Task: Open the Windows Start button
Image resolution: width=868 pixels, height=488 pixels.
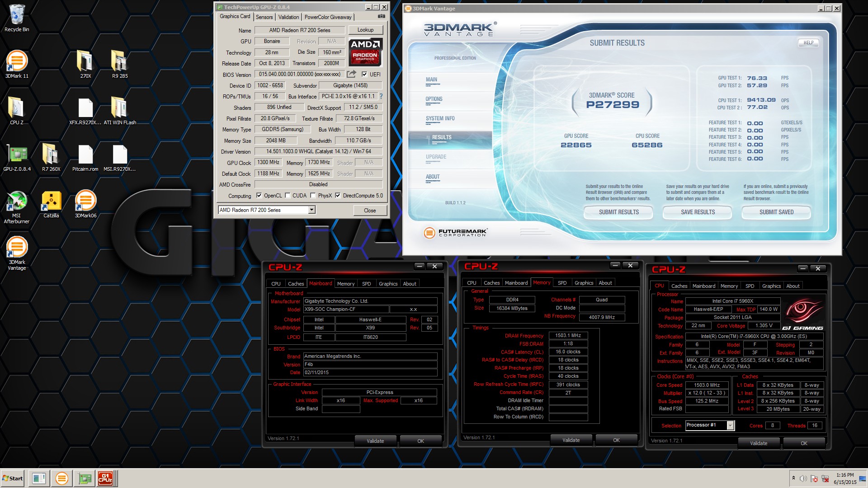Action: 13,478
